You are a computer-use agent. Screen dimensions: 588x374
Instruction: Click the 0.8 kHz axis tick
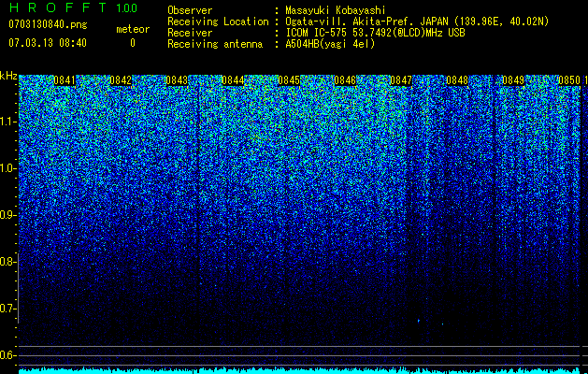[8, 262]
